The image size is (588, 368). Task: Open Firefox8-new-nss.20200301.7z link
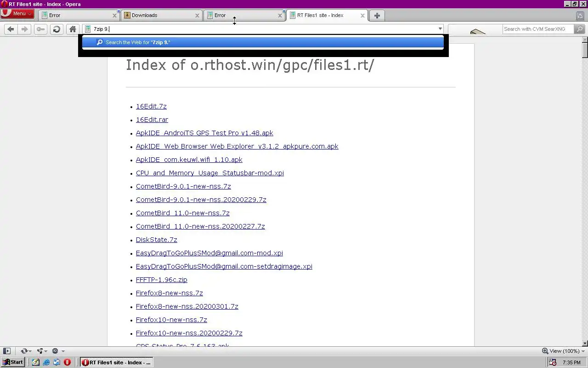coord(187,306)
